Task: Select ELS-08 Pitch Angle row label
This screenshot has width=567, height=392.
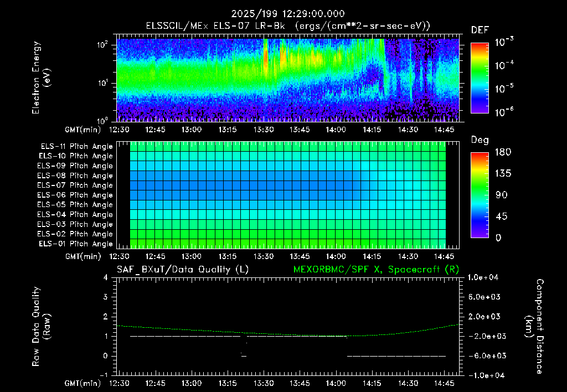Action: click(x=75, y=176)
